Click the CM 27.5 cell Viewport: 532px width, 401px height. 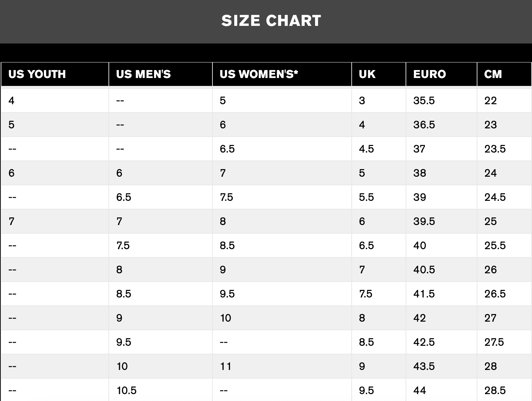tap(504, 342)
